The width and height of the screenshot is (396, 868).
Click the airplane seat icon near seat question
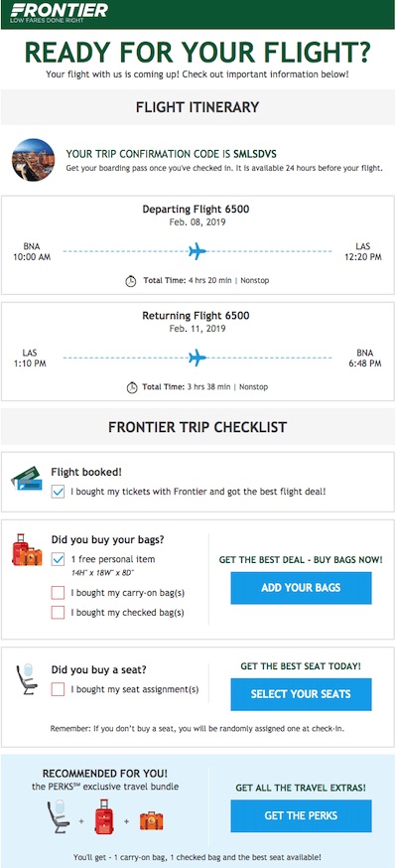click(x=27, y=679)
